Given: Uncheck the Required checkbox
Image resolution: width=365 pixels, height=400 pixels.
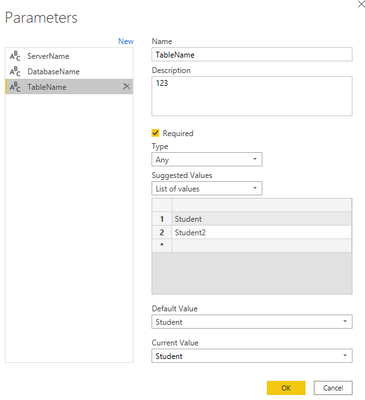Looking at the screenshot, I should tap(155, 133).
